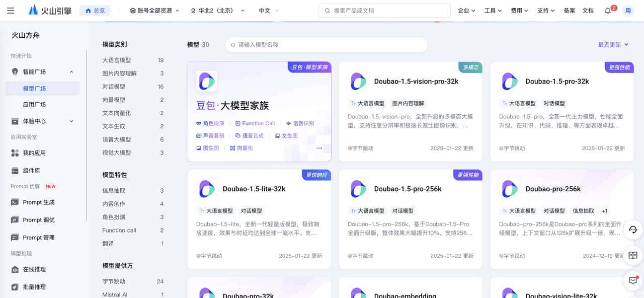644x298 pixels.
Task: Click the model name search input field
Action: point(327,44)
